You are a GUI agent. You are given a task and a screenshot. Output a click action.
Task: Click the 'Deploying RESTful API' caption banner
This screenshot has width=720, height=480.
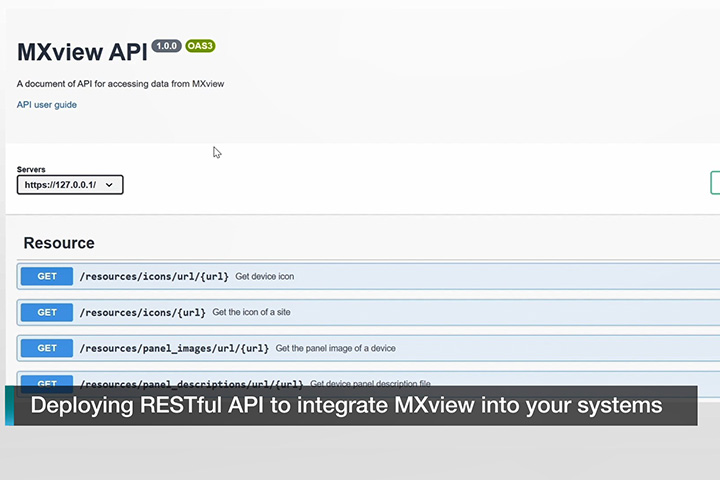coord(346,406)
